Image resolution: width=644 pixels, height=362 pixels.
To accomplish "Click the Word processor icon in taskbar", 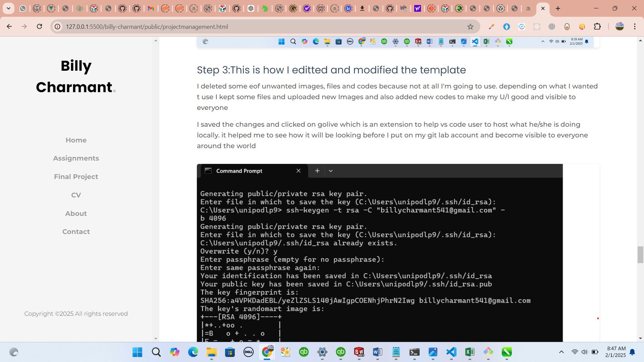I will pyautogui.click(x=378, y=352).
